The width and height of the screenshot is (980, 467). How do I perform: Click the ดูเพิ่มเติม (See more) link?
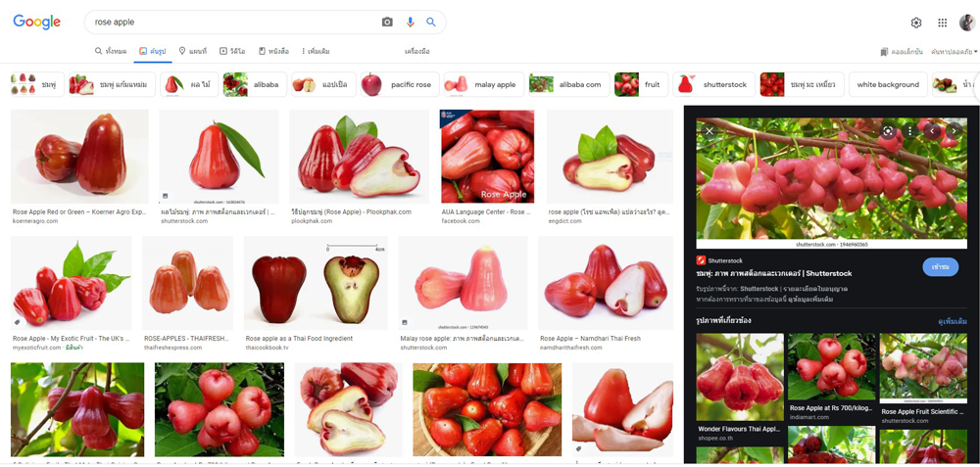pos(953,321)
